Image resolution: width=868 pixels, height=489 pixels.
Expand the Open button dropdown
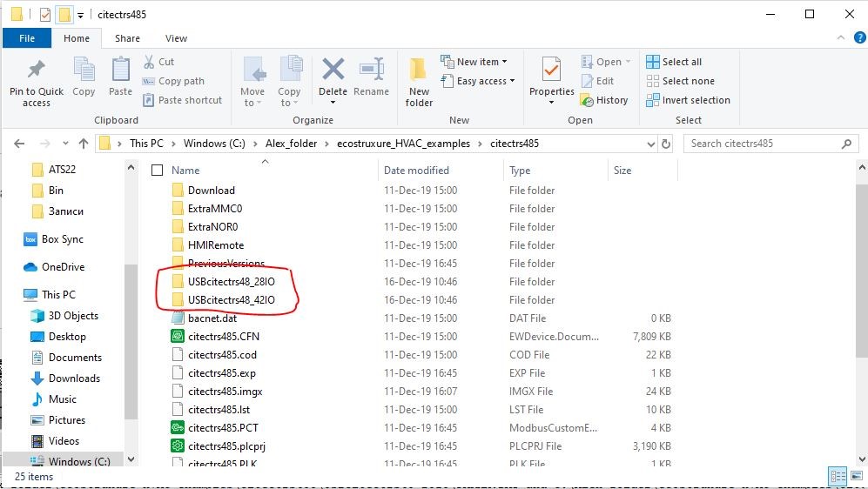click(628, 62)
